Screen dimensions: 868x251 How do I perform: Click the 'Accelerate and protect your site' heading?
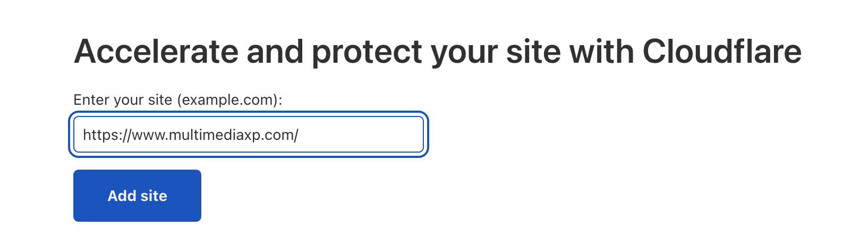[438, 52]
